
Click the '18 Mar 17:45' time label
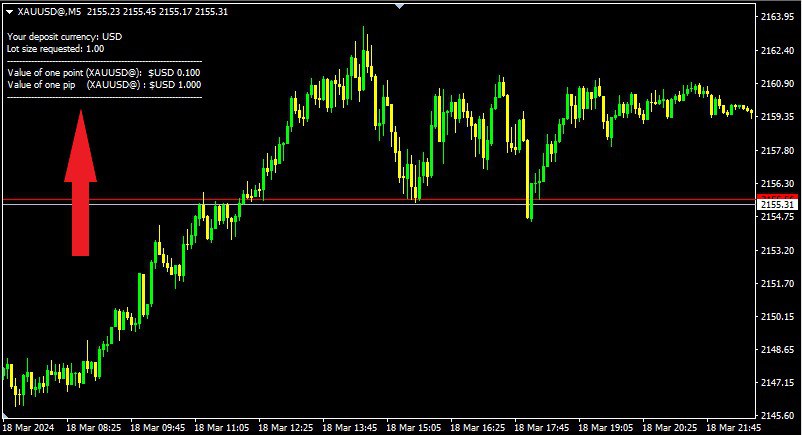click(x=541, y=427)
